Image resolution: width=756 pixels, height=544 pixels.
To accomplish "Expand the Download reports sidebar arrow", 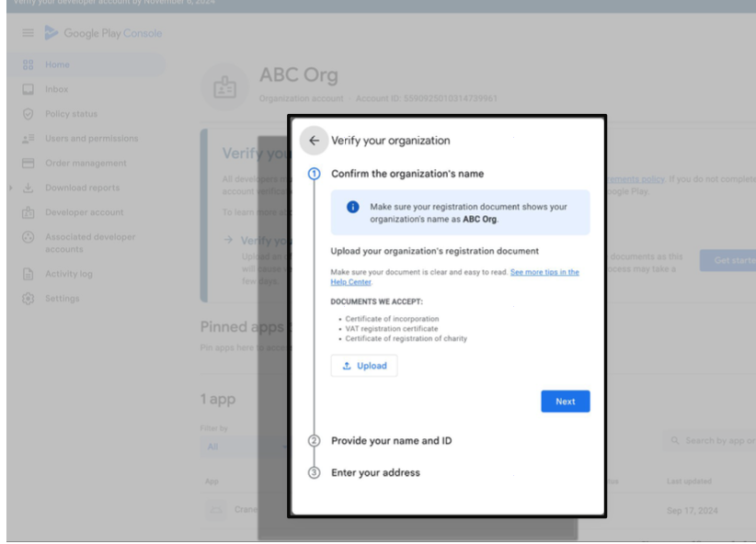I will [11, 187].
